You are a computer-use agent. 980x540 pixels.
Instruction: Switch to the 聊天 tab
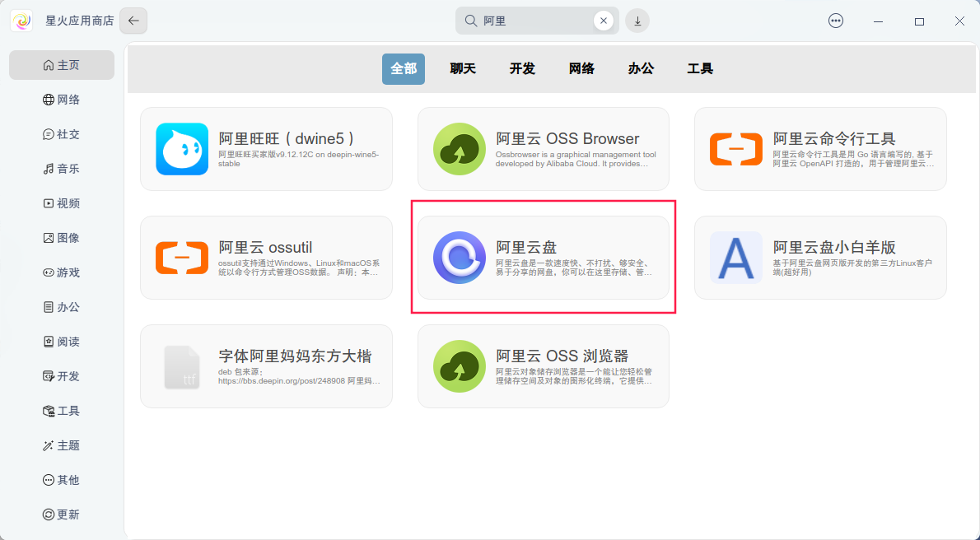(x=462, y=68)
